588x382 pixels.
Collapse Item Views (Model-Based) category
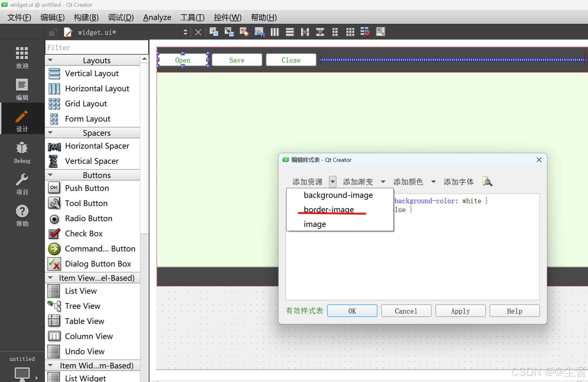50,278
